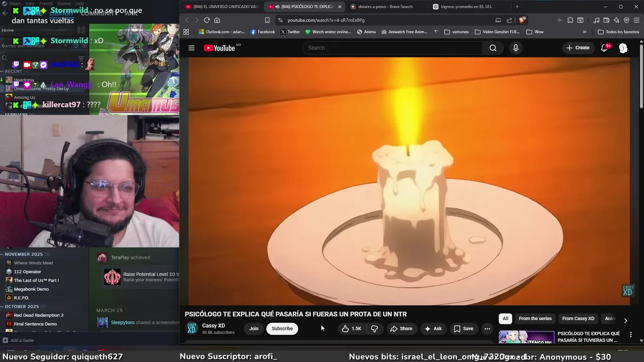Open the YouTube guide hamburger menu
644x362 pixels.
click(191, 48)
